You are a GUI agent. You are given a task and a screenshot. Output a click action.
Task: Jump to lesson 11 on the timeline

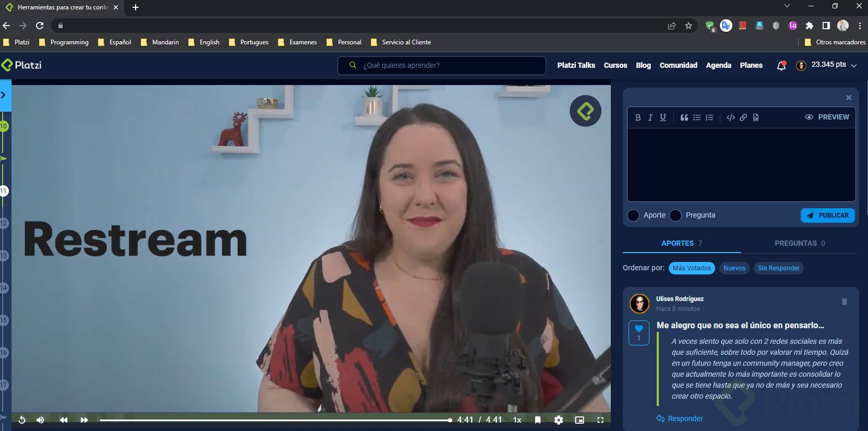pyautogui.click(x=4, y=191)
